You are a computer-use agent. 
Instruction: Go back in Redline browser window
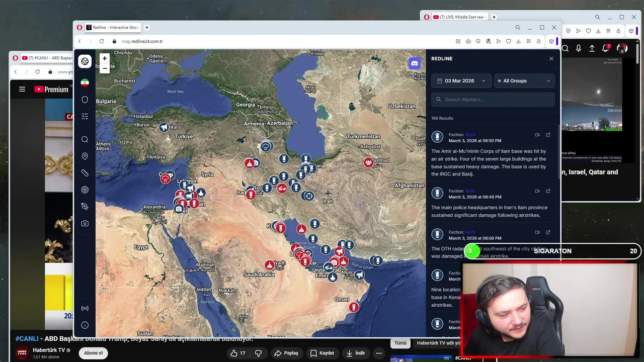[x=79, y=41]
